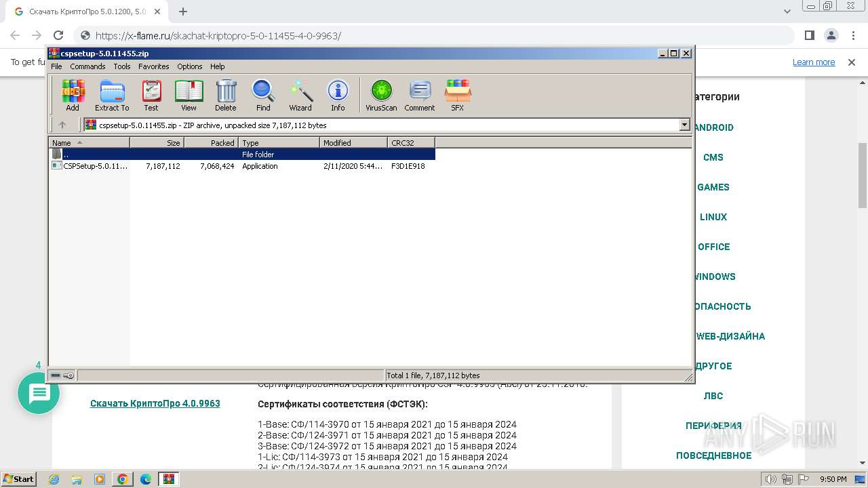Screen dimensions: 868x488
Task: Select the parent folder '..' row
Action: coord(242,155)
